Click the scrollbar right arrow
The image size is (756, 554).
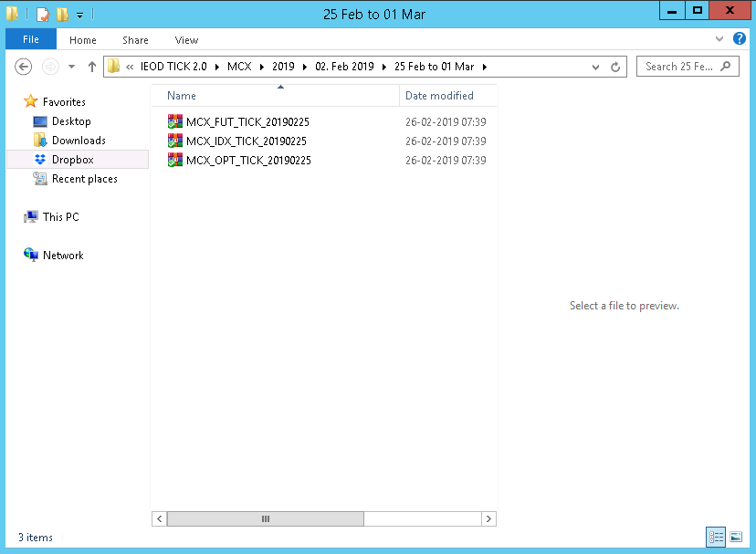[488, 518]
